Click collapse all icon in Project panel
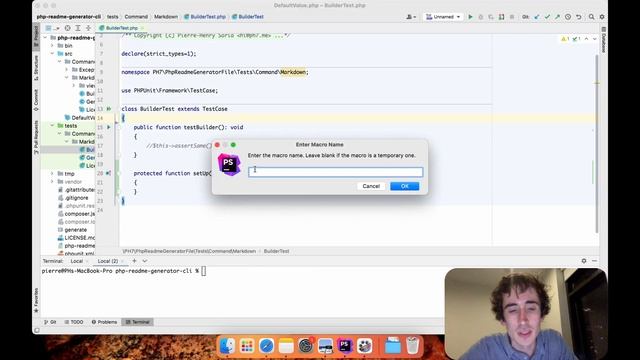Image resolution: width=640 pixels, height=360 pixels. [x=88, y=28]
